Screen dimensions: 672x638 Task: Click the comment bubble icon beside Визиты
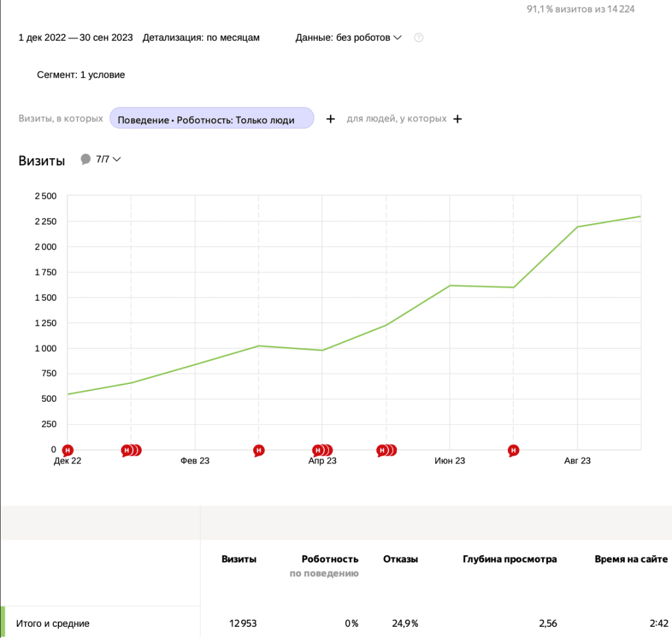(x=86, y=159)
